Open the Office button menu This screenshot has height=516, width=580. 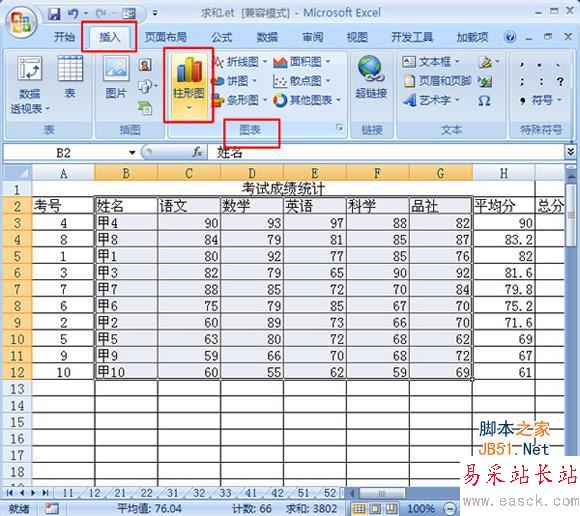click(x=21, y=22)
